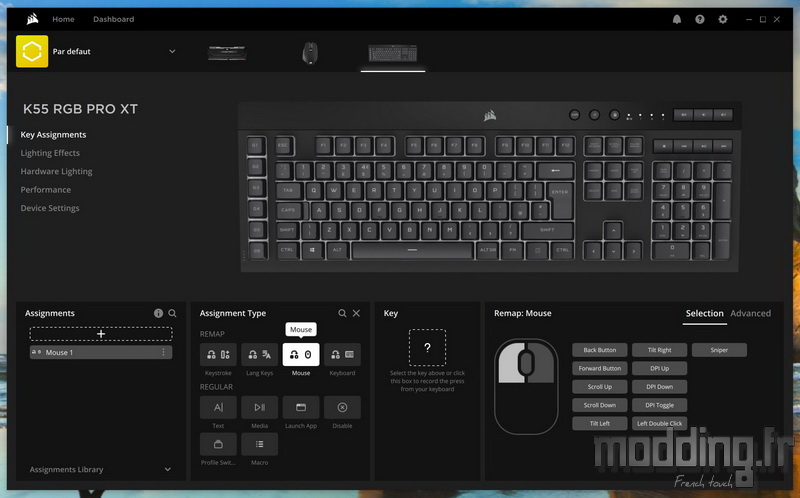Choose the Disable assignment type

342,407
